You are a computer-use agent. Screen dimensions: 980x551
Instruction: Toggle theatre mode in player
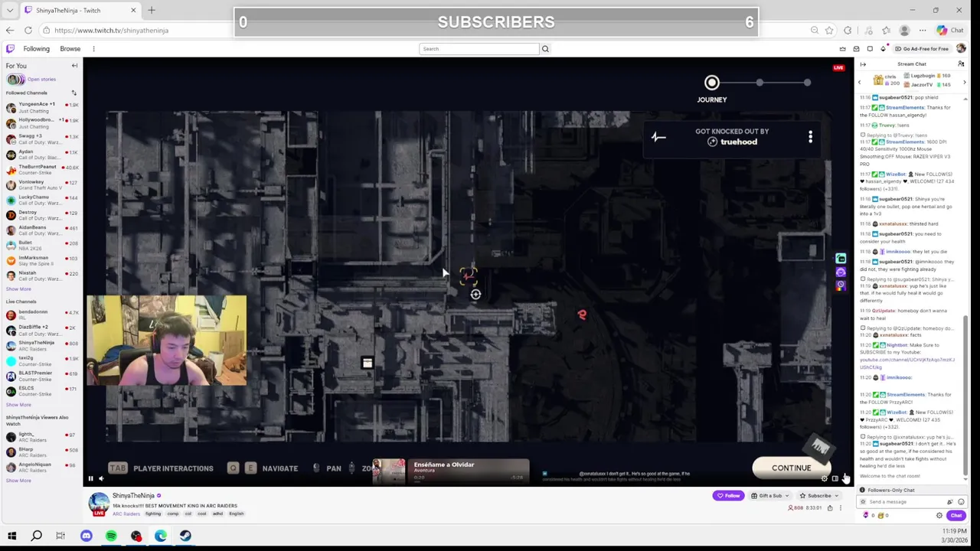(x=835, y=478)
